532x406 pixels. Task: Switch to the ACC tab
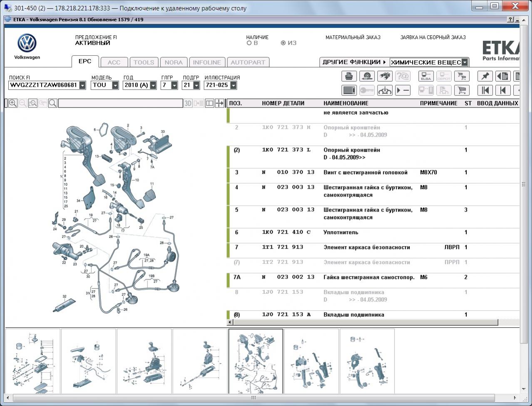click(114, 62)
